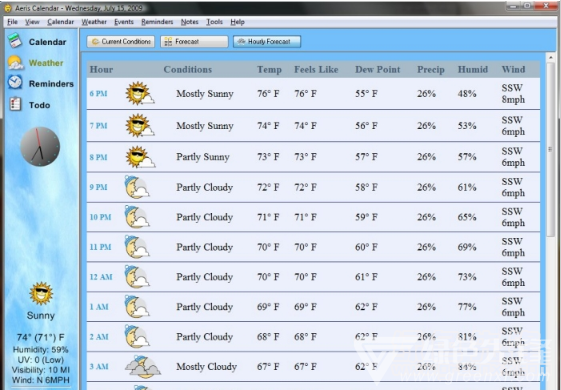The width and height of the screenshot is (561, 390).
Task: Click the 7 PM hour label
Action: coord(98,126)
